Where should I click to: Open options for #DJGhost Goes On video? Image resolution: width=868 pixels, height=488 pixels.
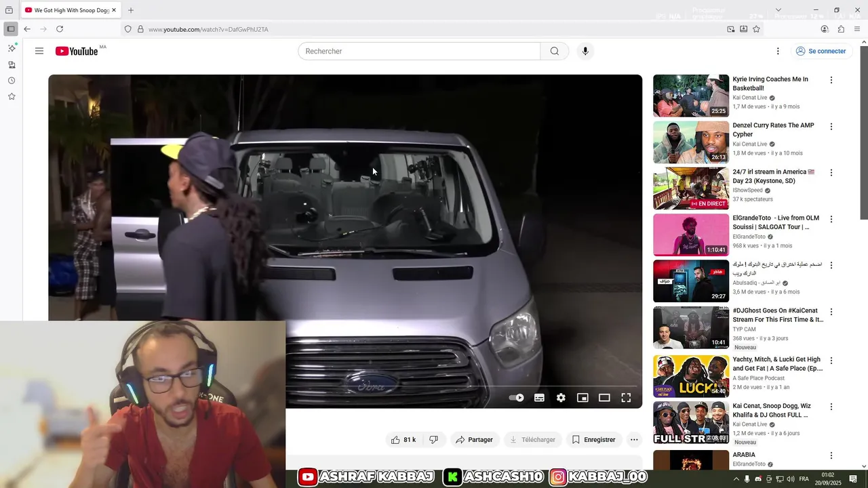coord(831,312)
